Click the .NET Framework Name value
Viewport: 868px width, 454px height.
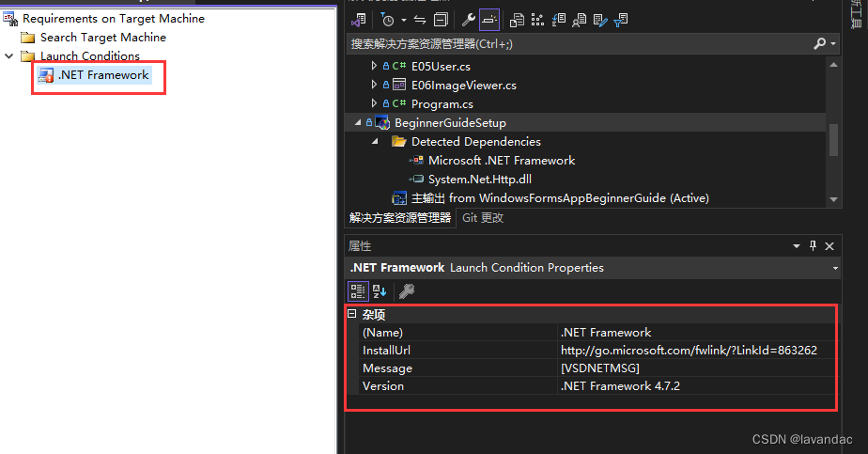tap(606, 333)
